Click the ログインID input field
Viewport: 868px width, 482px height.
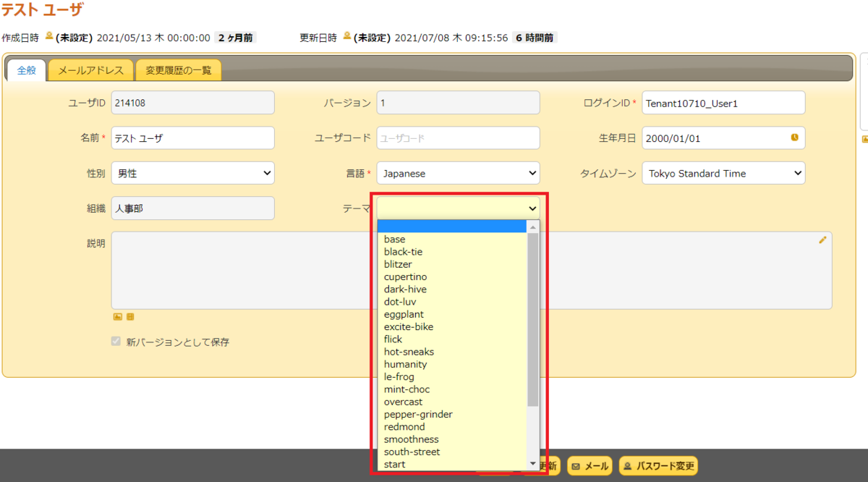(x=724, y=103)
